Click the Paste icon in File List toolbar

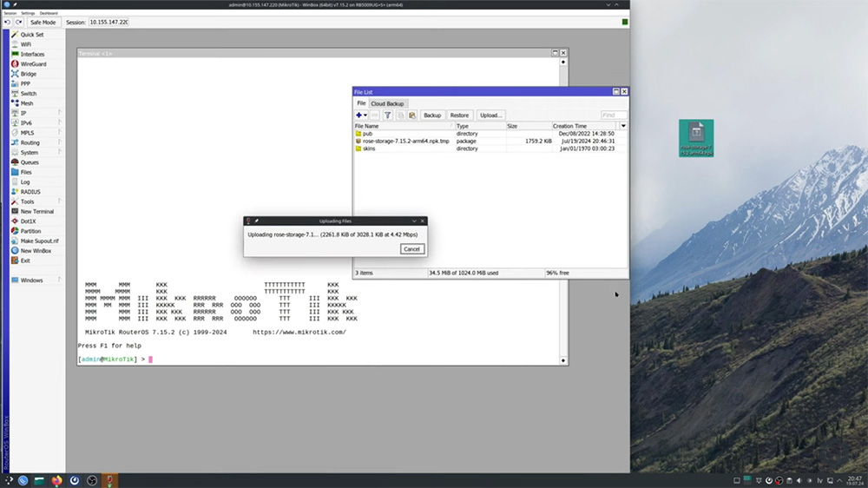coord(411,115)
